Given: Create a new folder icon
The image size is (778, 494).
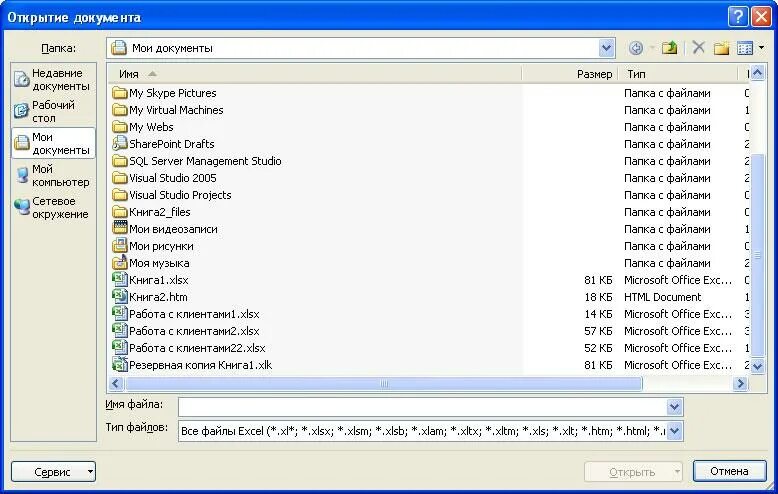Looking at the screenshot, I should point(721,48).
